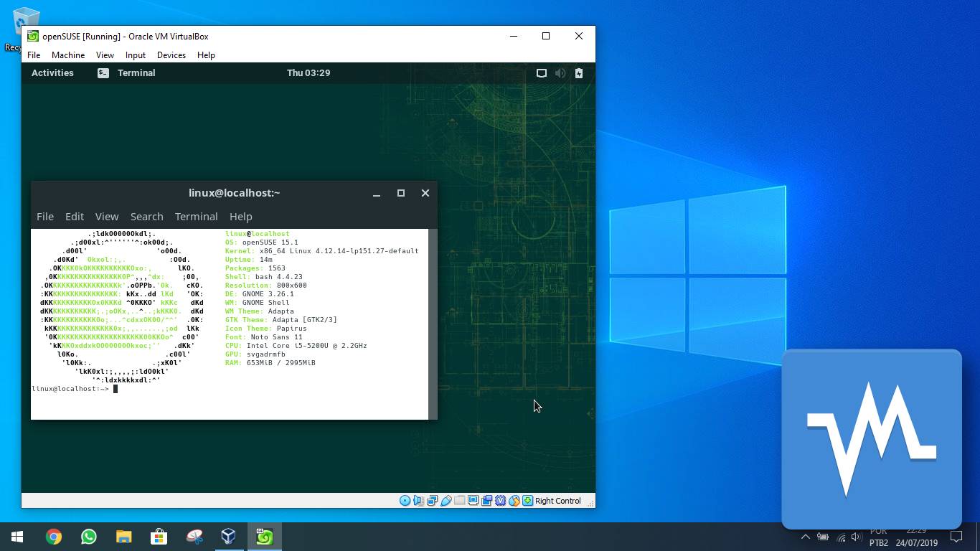Click the Terminal icon in the GNOME top bar
The image size is (980, 551).
tap(103, 72)
